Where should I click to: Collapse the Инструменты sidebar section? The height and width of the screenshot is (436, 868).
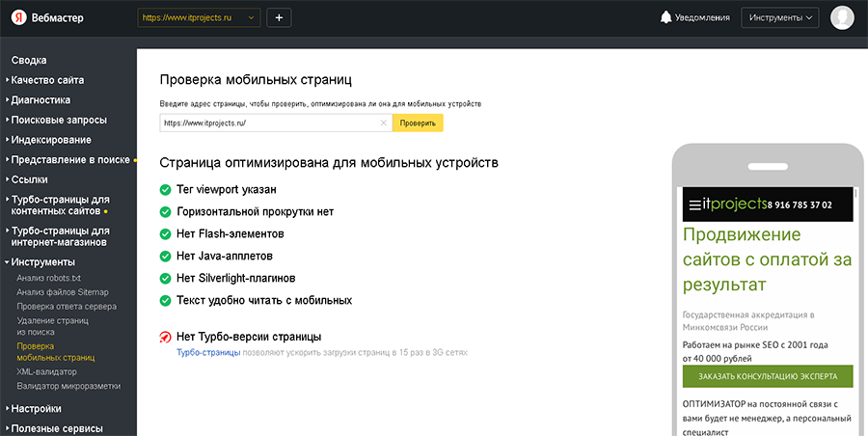pyautogui.click(x=42, y=262)
